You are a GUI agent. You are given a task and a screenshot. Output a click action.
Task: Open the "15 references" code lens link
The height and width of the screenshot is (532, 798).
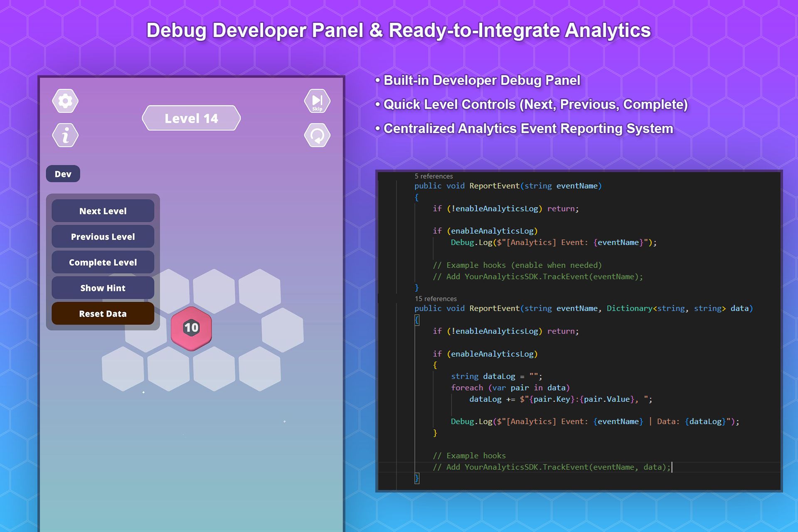point(436,299)
